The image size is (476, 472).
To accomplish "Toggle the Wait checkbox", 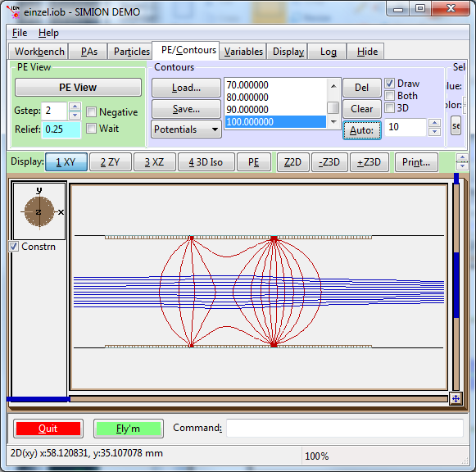I will coord(91,129).
